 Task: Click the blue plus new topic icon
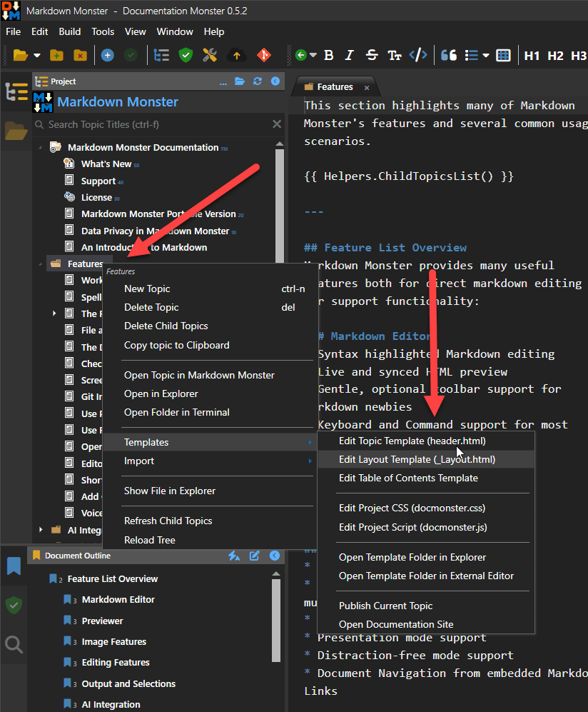point(107,56)
